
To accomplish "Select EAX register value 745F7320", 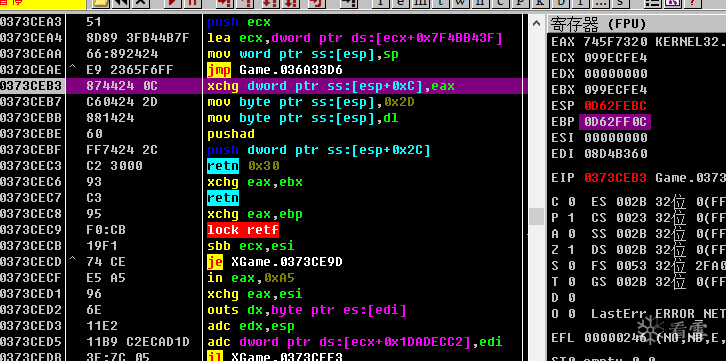I will point(616,42).
